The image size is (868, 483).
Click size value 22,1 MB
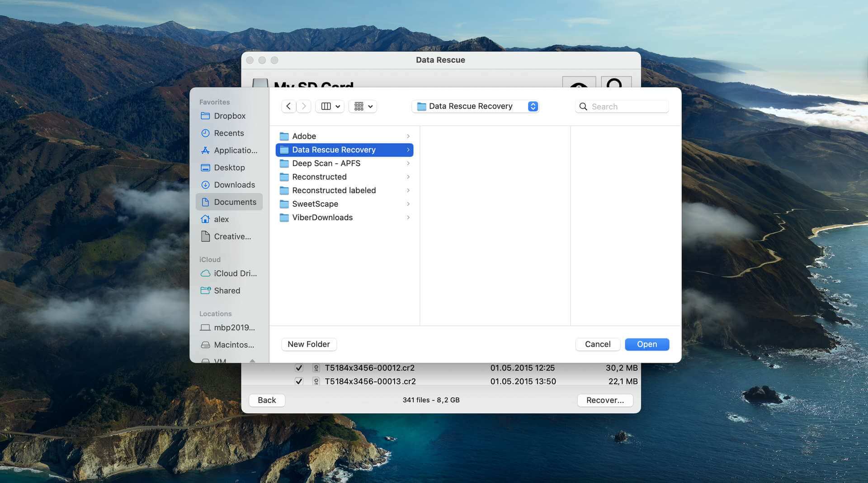(x=623, y=381)
